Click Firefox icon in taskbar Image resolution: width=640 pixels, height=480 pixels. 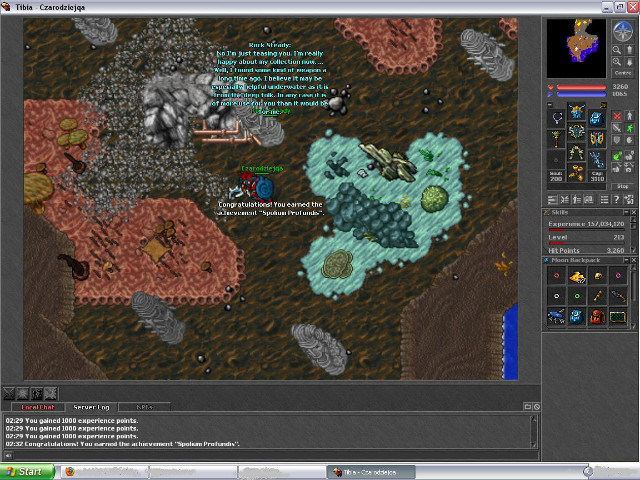pos(70,472)
